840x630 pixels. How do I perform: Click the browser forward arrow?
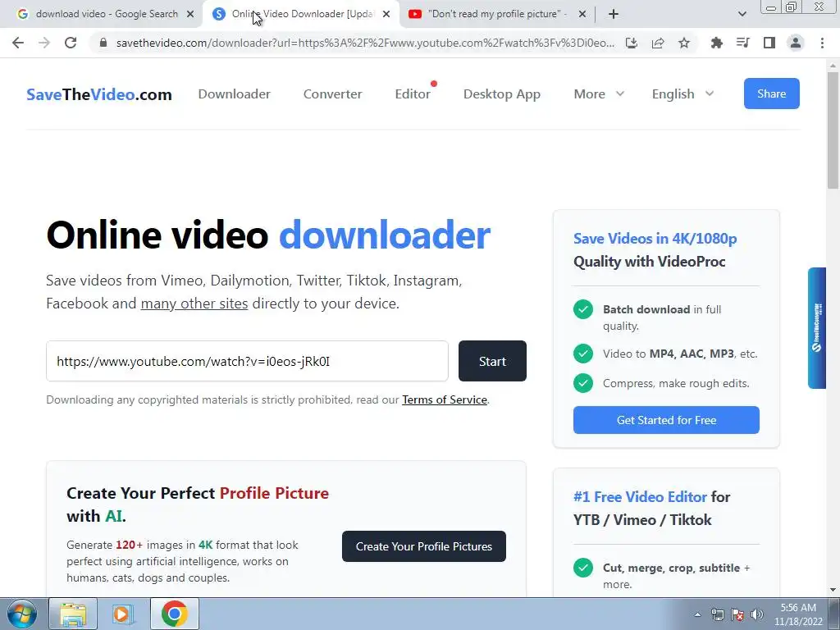(44, 43)
